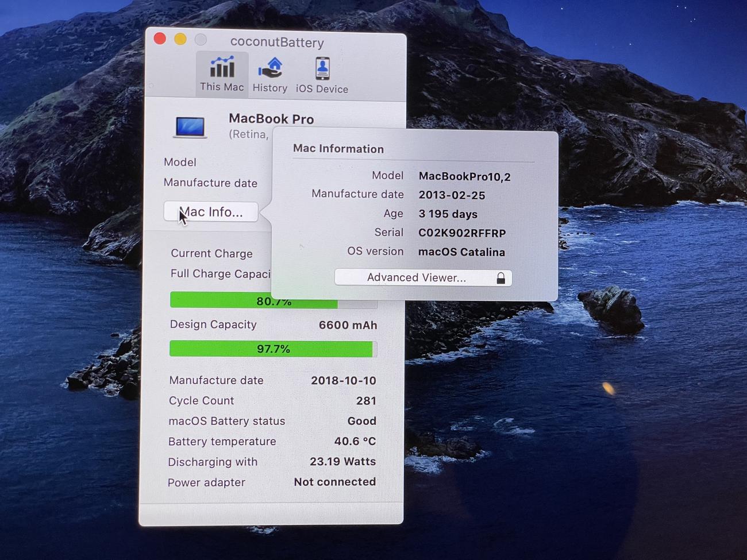Click the battery temperature 40.6 °C value
747x560 pixels.
pos(355,441)
